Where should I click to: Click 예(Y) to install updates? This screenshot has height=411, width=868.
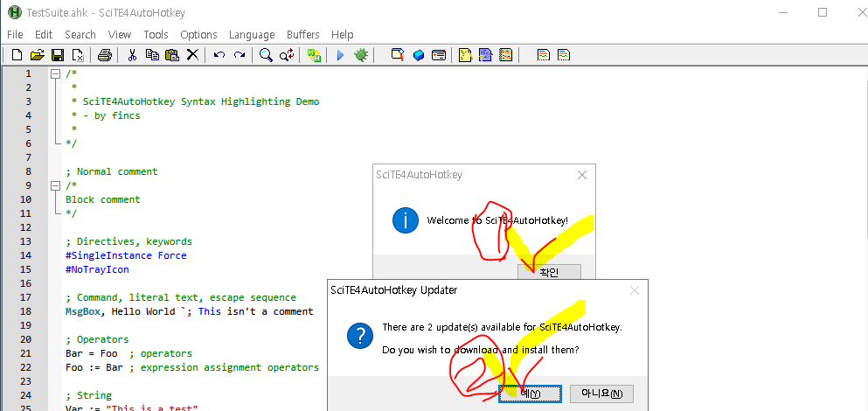[531, 394]
